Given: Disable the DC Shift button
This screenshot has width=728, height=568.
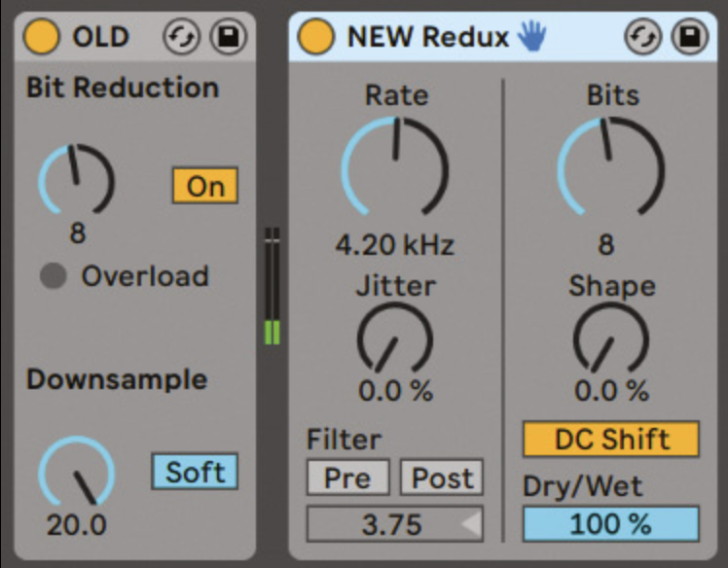Looking at the screenshot, I should click(611, 439).
